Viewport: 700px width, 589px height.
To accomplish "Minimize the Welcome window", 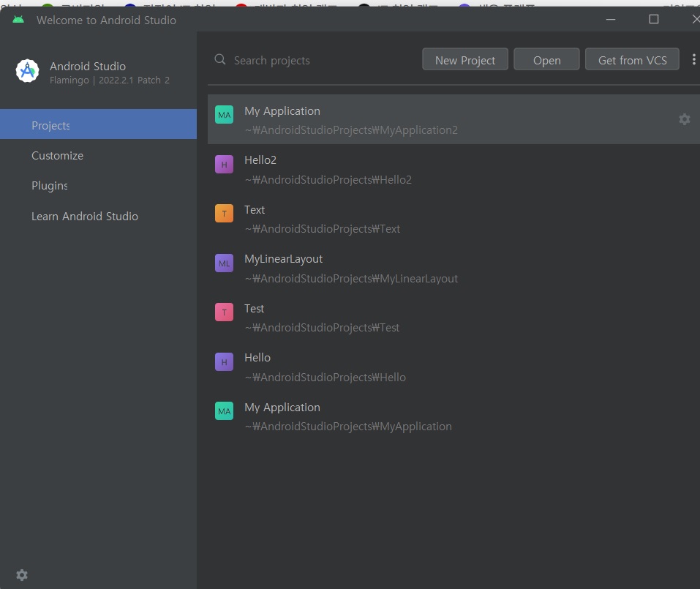I will pyautogui.click(x=611, y=19).
